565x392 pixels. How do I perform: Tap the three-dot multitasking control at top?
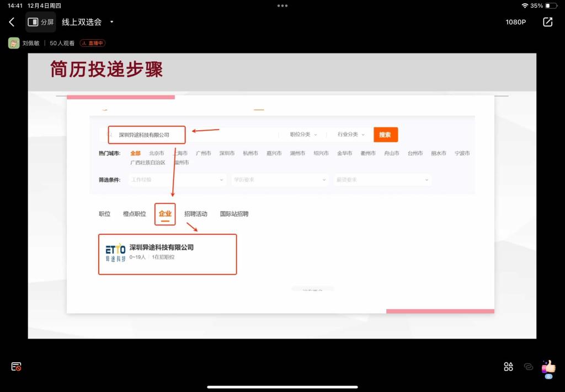(x=282, y=6)
